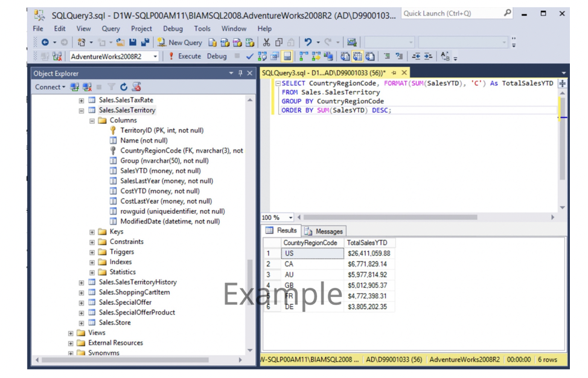Collapse the Columns folder node
This screenshot has width=588, height=378.
click(x=92, y=121)
